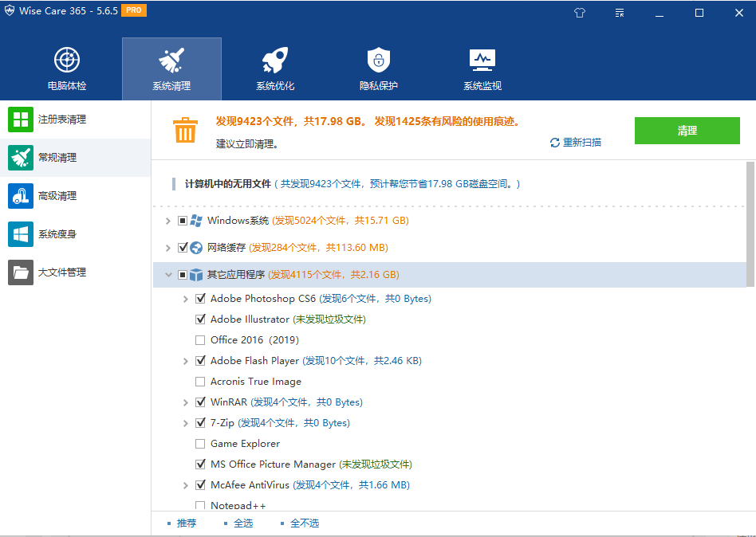Open the 隐私保护 Privacy Protector section
Viewport: 756px width, 537px height.
378,68
